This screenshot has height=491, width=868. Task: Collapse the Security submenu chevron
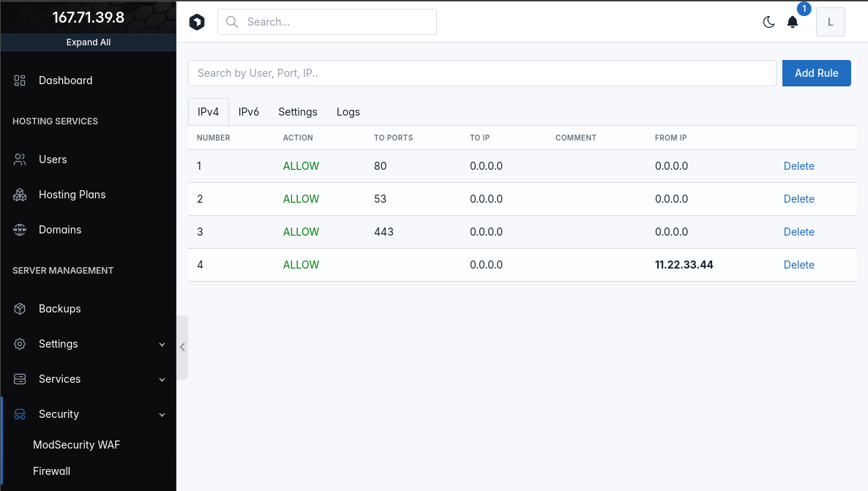coord(162,415)
